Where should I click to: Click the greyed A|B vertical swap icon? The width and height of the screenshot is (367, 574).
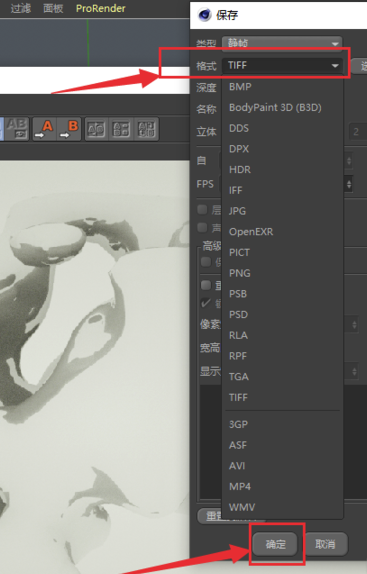[96, 129]
